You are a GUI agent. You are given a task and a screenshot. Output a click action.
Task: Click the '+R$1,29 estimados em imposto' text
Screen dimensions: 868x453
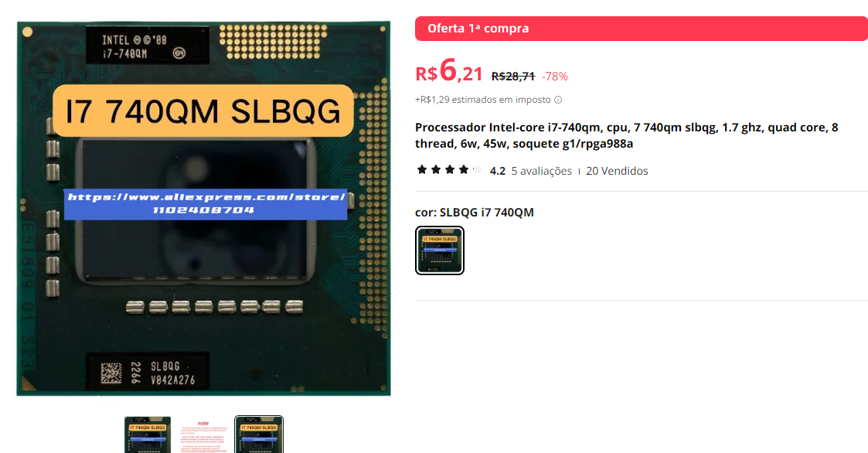[x=483, y=100]
